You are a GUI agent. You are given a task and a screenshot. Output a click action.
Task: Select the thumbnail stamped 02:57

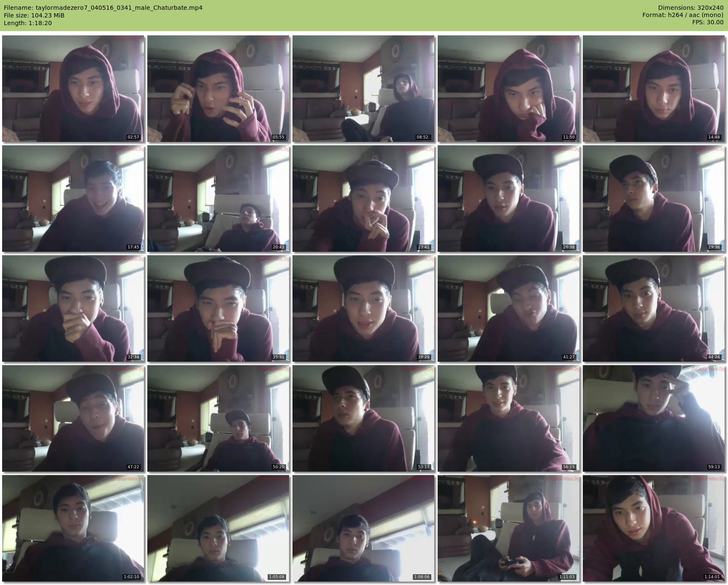[73, 89]
